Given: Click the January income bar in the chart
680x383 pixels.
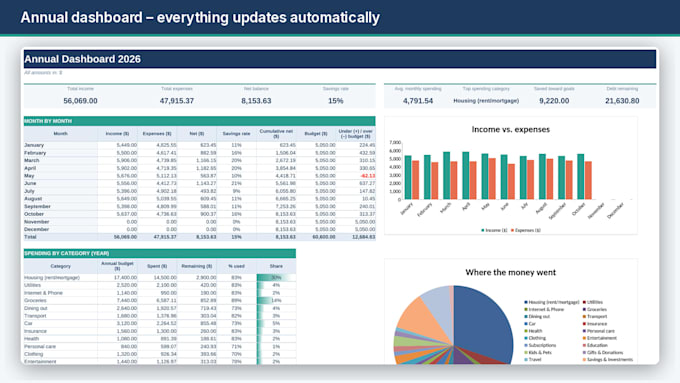Looking at the screenshot, I should [408, 177].
